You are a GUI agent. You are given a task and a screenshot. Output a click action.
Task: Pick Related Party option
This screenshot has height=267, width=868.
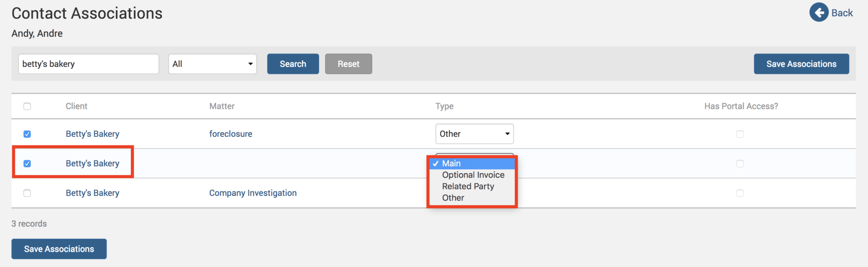point(468,186)
